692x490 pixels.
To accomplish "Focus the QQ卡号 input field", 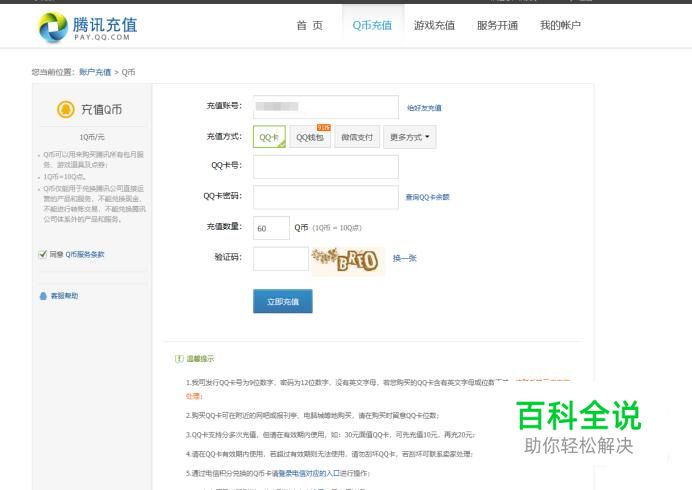I will point(326,167).
